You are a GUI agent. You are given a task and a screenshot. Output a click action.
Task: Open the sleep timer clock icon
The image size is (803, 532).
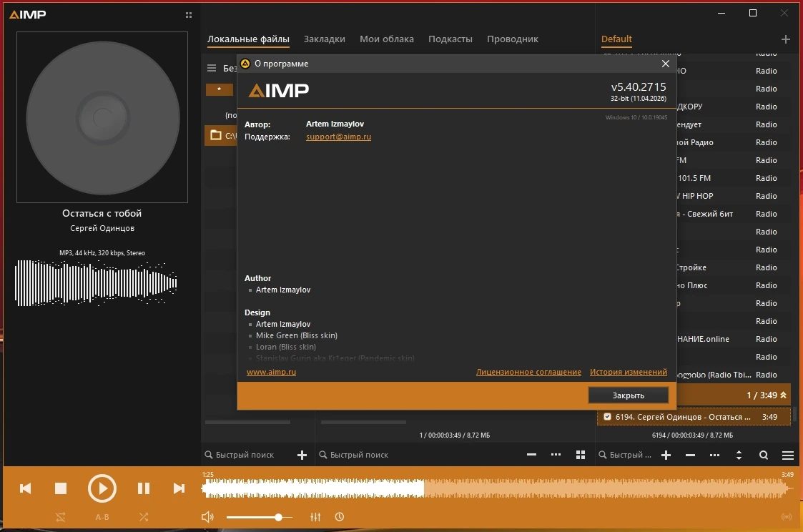click(340, 517)
